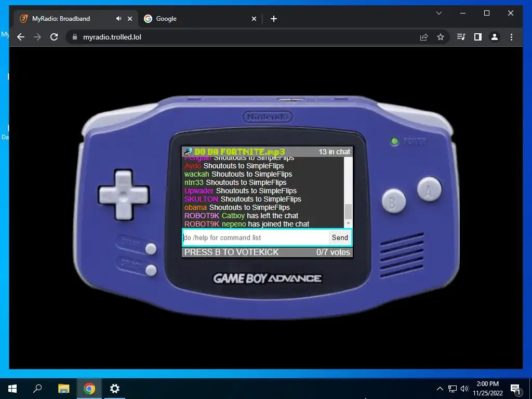Click the username SKULTON in chat

201,199
